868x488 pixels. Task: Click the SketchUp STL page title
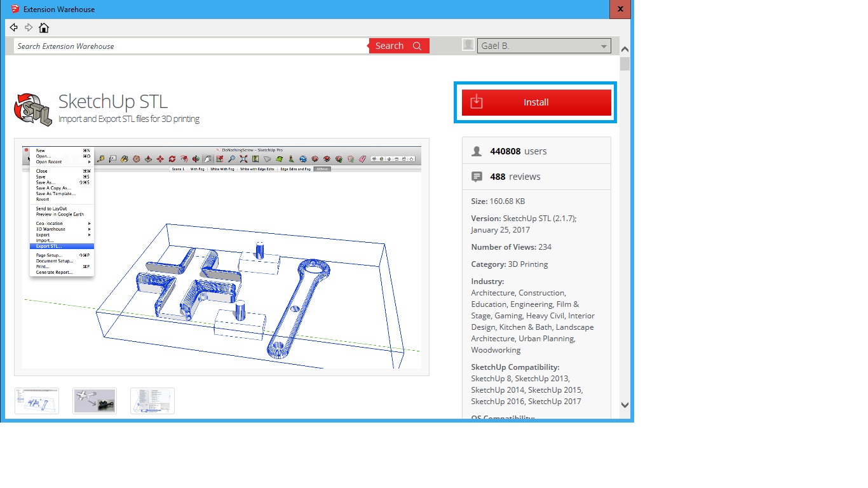tap(113, 101)
